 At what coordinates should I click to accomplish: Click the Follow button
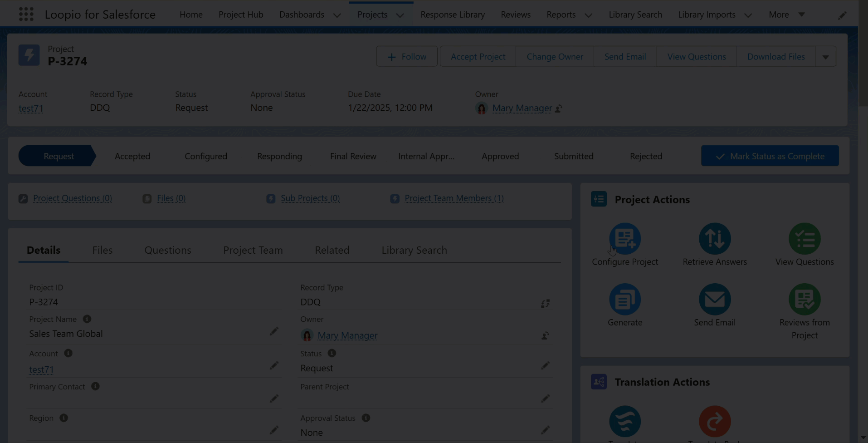coord(407,57)
